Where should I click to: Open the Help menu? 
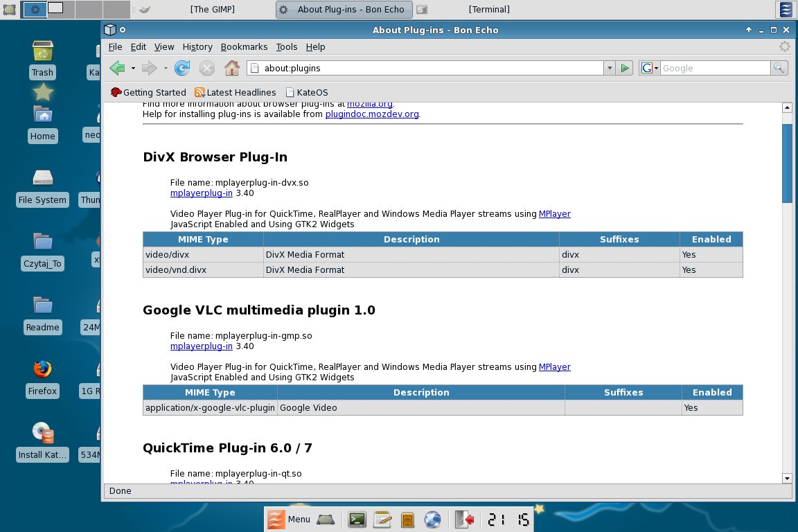point(315,47)
